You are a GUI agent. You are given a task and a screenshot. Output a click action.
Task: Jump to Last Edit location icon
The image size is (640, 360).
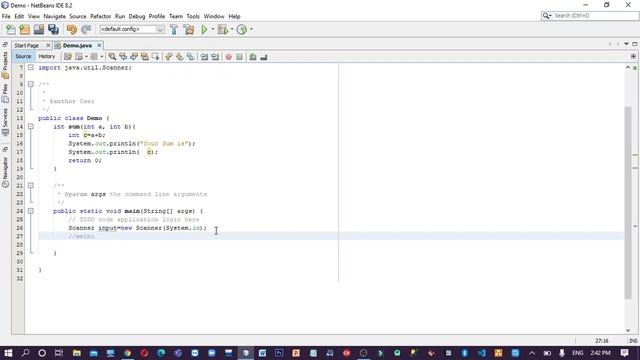click(x=68, y=57)
